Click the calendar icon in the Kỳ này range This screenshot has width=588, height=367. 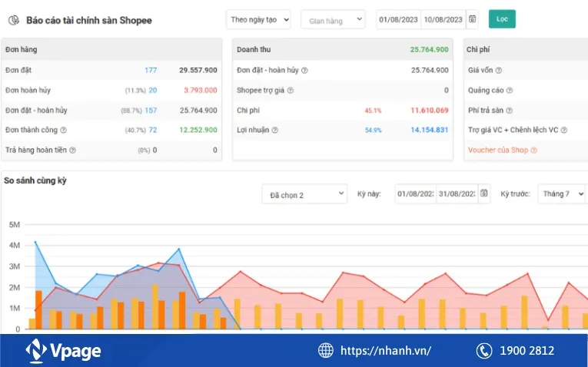pos(483,194)
